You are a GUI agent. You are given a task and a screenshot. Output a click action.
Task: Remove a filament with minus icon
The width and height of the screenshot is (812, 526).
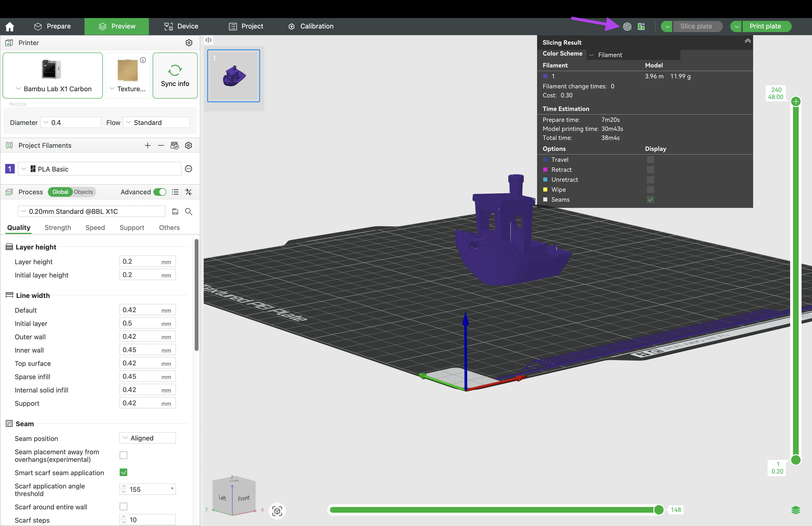pos(161,145)
